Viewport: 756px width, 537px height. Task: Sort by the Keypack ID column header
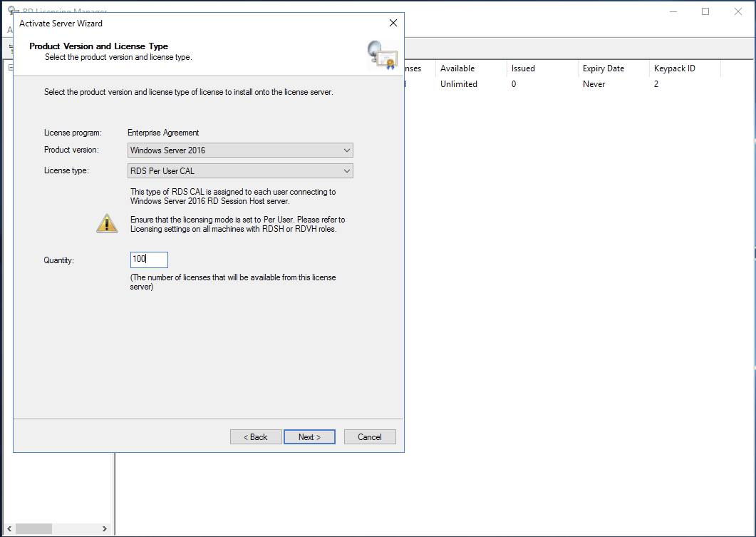[x=685, y=68]
